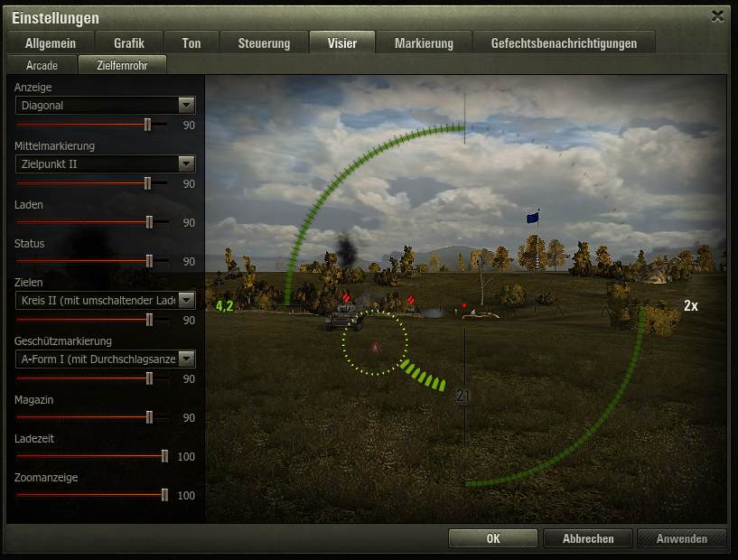Click the Zoomanzeige value 100
This screenshot has width=738, height=560.
(x=186, y=495)
